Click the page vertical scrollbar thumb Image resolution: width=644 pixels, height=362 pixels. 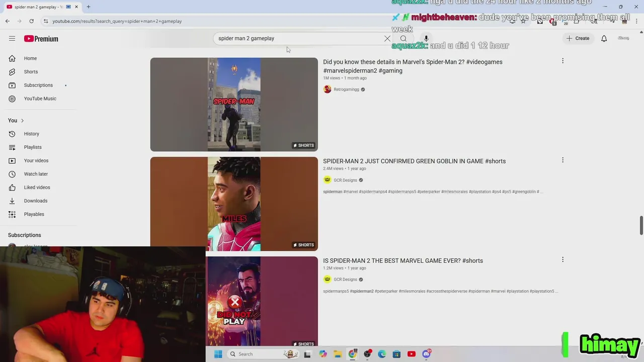(x=641, y=225)
